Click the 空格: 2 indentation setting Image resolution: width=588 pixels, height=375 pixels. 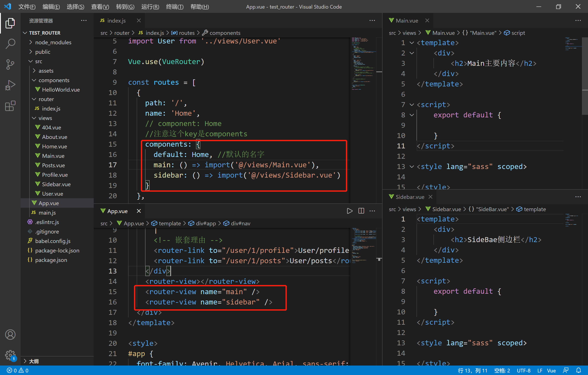(502, 370)
